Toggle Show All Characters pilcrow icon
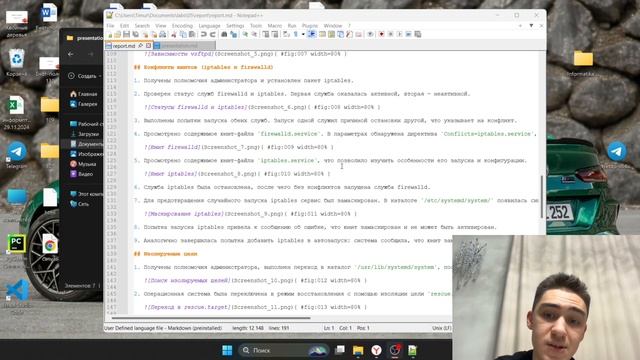The width and height of the screenshot is (640, 360). click(296, 34)
